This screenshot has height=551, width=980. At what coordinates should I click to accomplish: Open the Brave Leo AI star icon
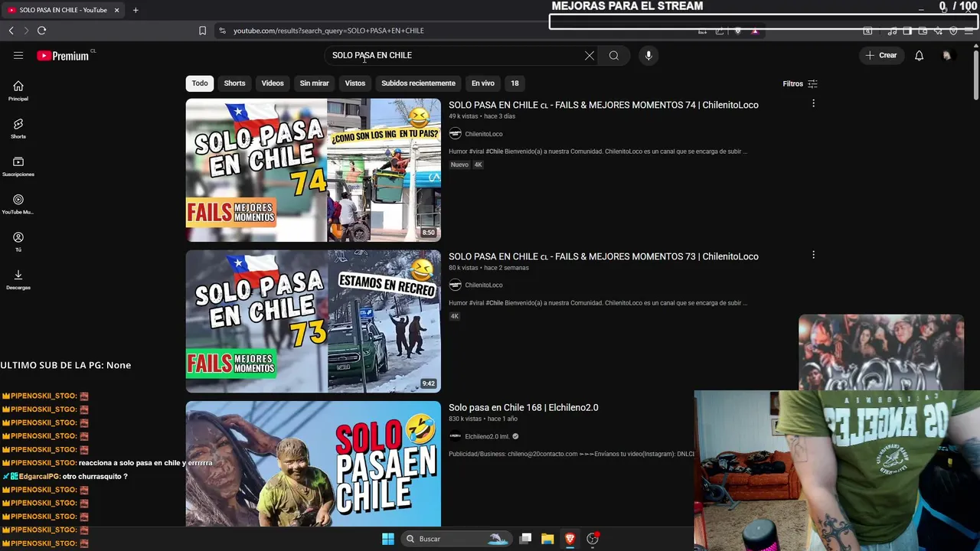pyautogui.click(x=938, y=31)
